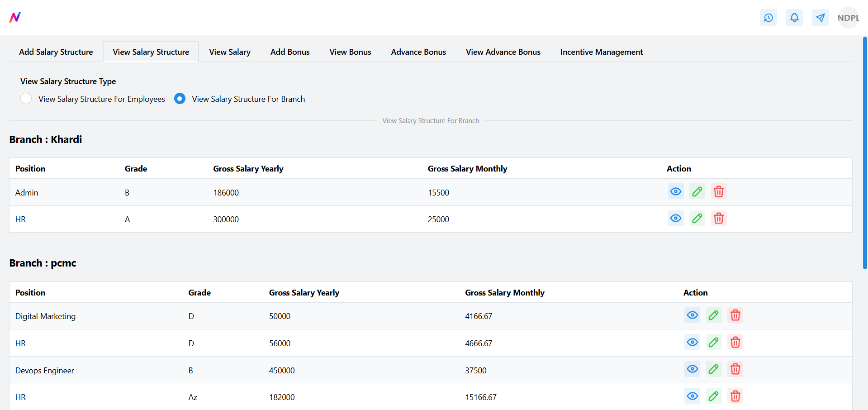Click the app logo in the header
This screenshot has height=410, width=868.
point(15,17)
